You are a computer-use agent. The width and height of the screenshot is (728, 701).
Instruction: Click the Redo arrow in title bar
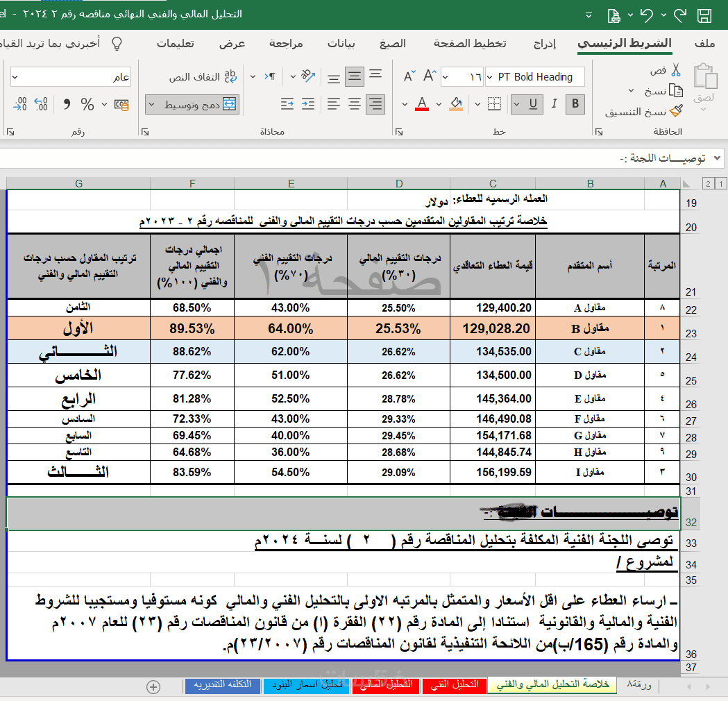(680, 16)
